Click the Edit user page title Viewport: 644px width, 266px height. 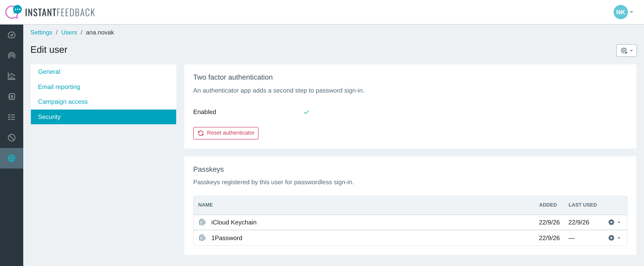(49, 50)
